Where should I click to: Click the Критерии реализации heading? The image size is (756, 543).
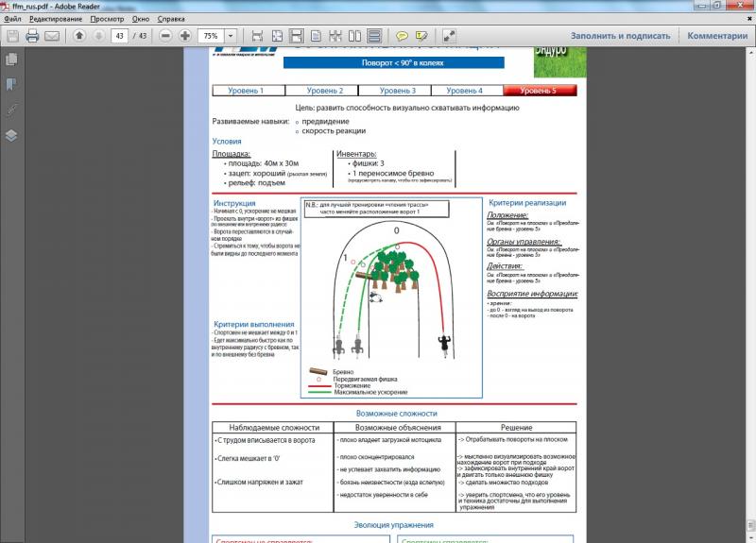click(x=527, y=203)
